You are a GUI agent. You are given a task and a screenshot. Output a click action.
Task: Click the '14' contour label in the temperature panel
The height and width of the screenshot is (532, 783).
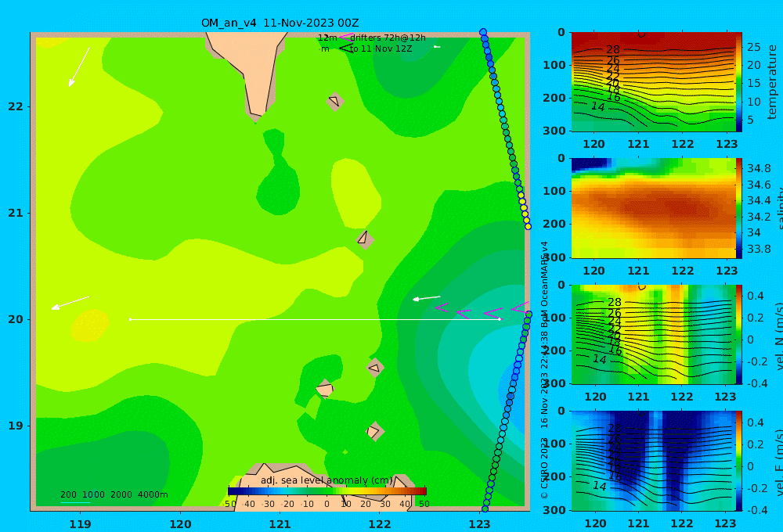[598, 106]
